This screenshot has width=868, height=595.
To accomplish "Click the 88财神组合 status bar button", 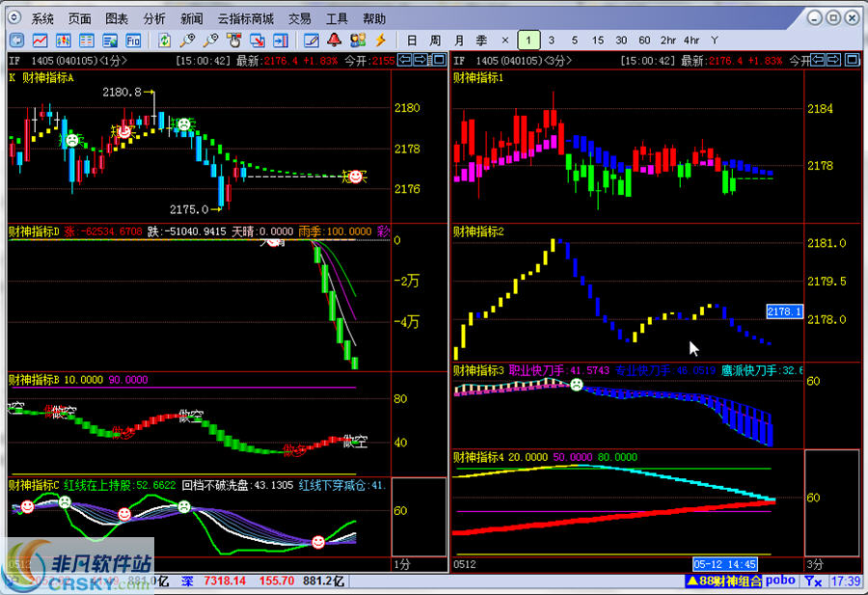I will [x=723, y=581].
